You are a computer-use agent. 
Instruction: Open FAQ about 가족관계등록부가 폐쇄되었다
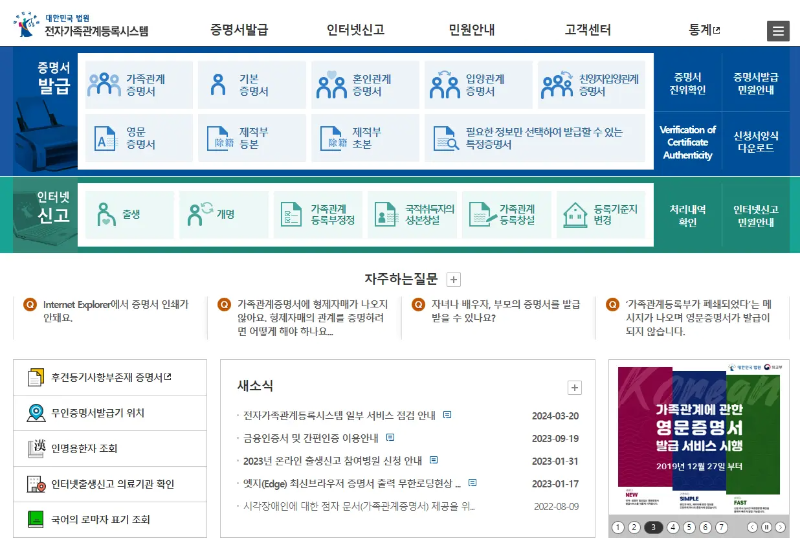tap(698, 317)
